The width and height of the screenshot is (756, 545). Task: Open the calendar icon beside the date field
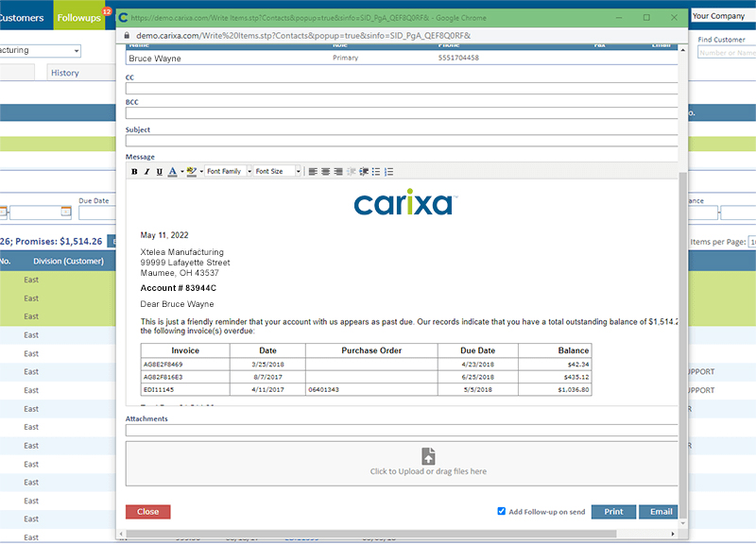[x=66, y=212]
